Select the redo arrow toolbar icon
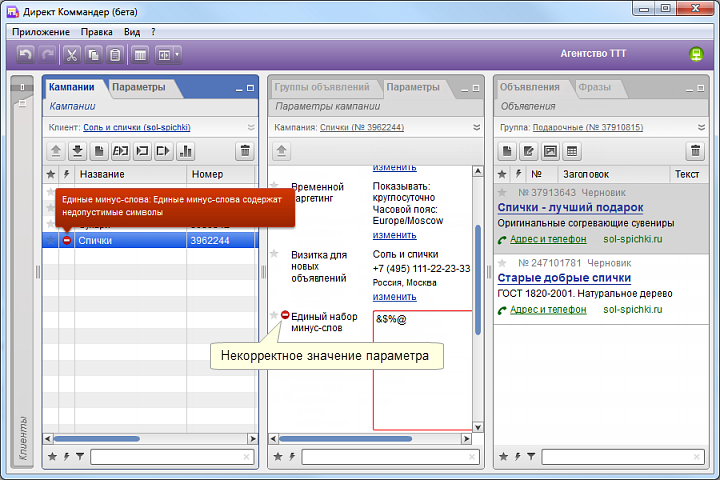The width and height of the screenshot is (720, 480). [x=47, y=55]
